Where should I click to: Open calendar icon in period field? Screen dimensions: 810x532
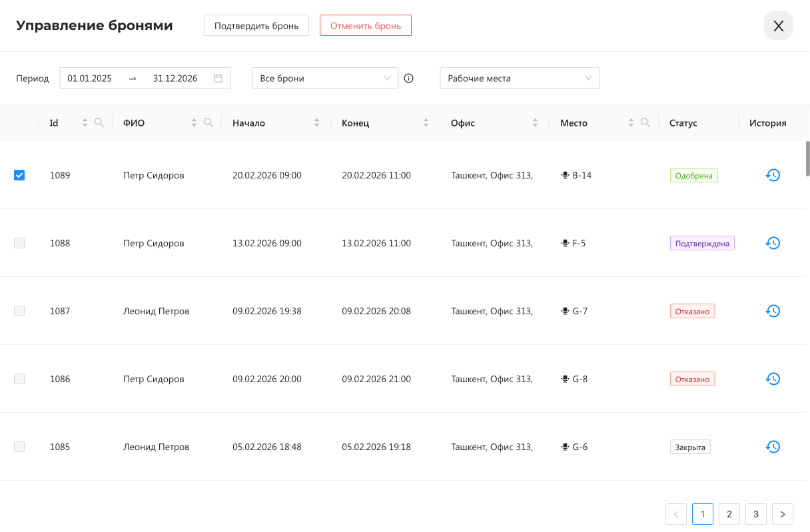[x=218, y=78]
